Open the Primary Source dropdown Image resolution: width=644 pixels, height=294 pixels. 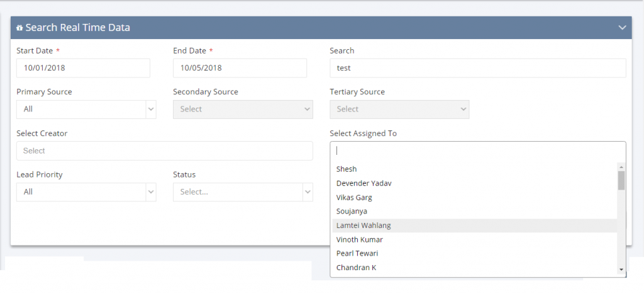tap(86, 110)
